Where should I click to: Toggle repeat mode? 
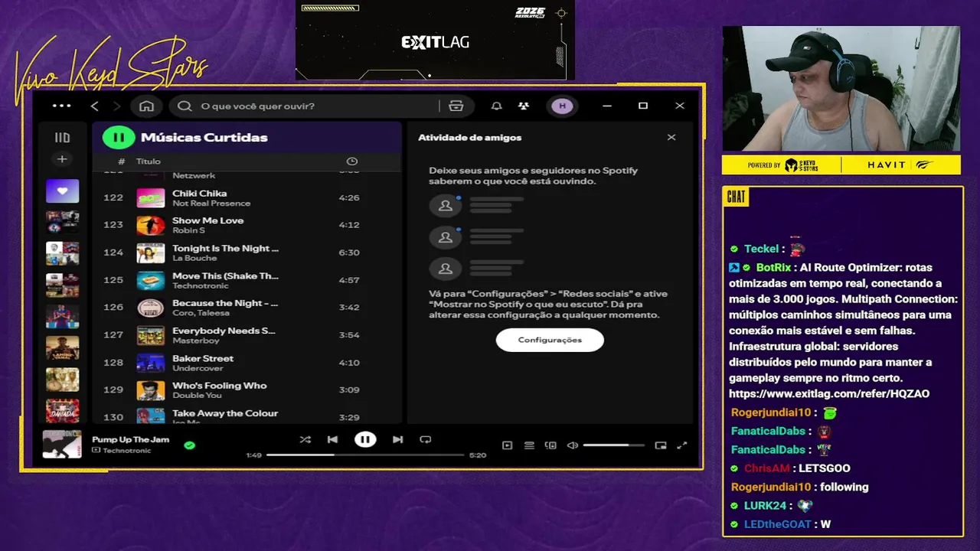click(x=426, y=439)
